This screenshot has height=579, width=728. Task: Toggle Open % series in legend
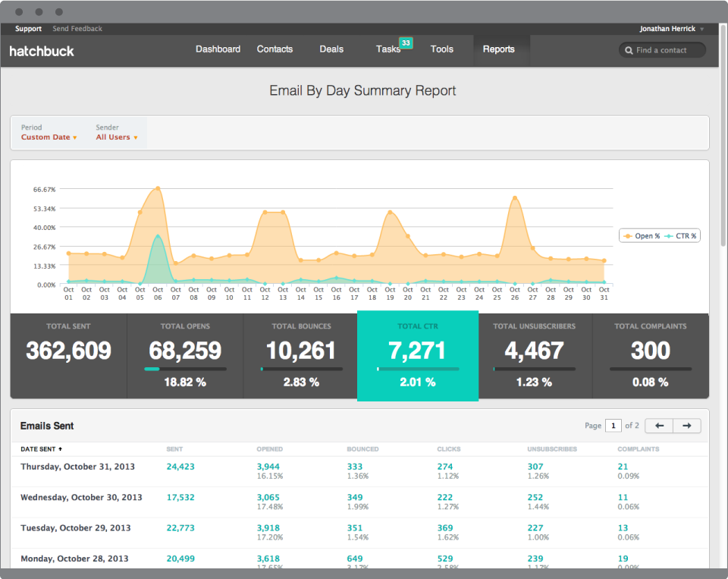tap(642, 236)
